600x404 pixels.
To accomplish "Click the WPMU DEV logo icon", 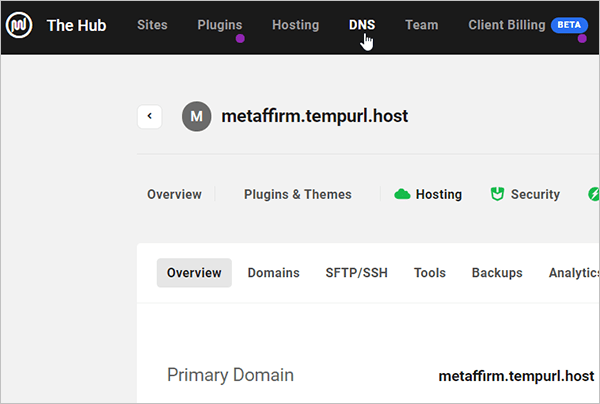I will point(19,25).
